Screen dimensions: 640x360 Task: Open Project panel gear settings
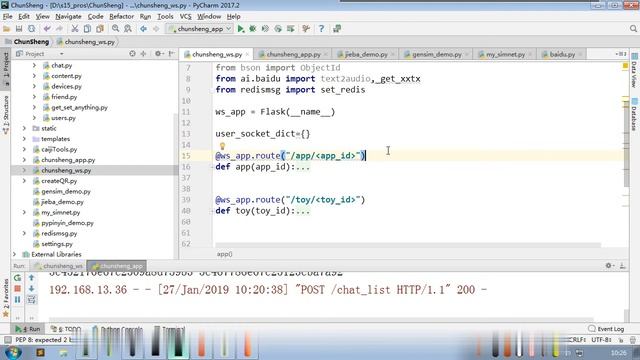click(x=159, y=53)
